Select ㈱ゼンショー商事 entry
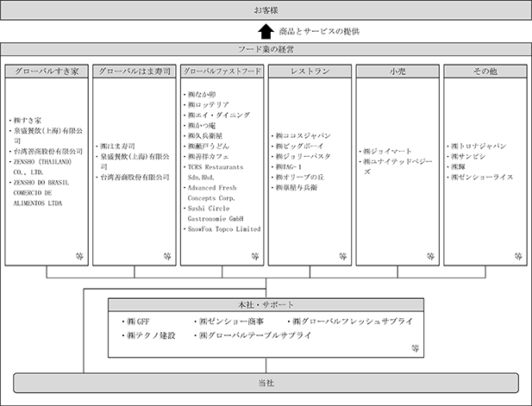This screenshot has height=406, width=532. (x=231, y=322)
